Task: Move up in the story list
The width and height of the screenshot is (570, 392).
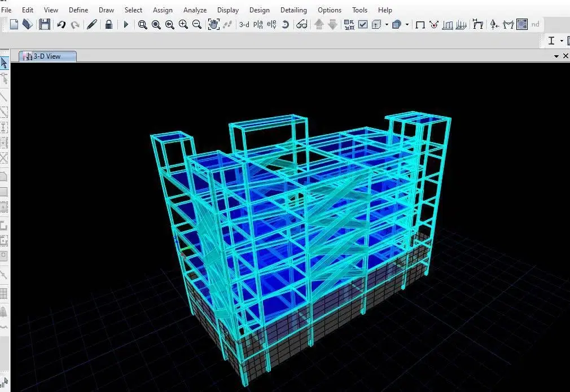Action: [319, 24]
